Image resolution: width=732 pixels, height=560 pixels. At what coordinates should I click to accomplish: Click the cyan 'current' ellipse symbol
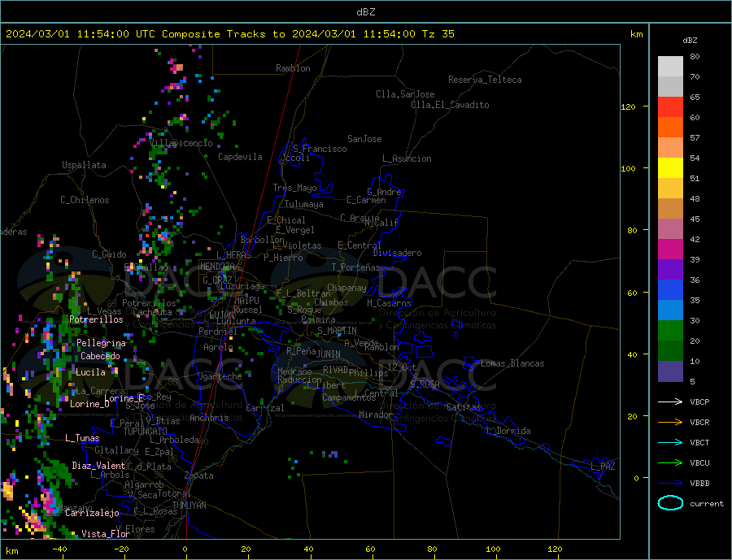[x=670, y=503]
